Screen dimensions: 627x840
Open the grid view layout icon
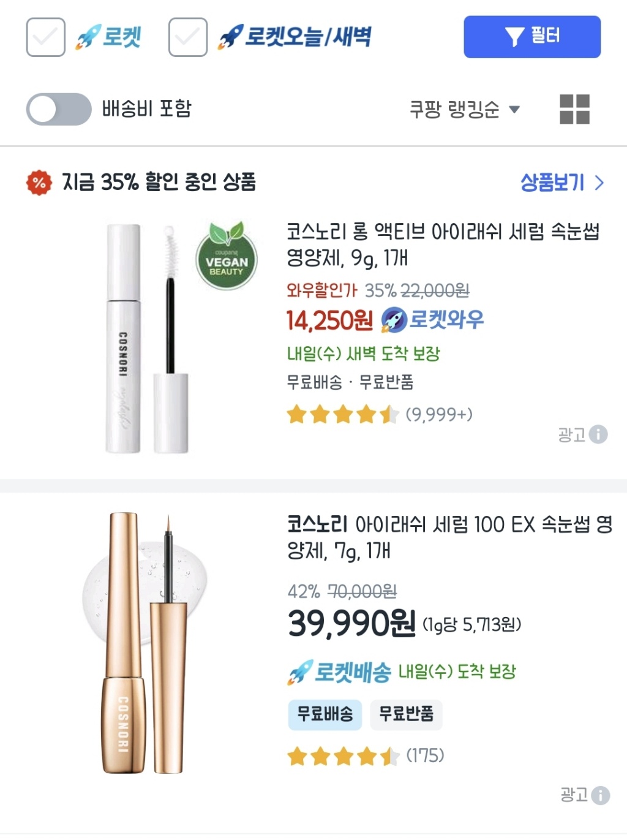click(574, 109)
